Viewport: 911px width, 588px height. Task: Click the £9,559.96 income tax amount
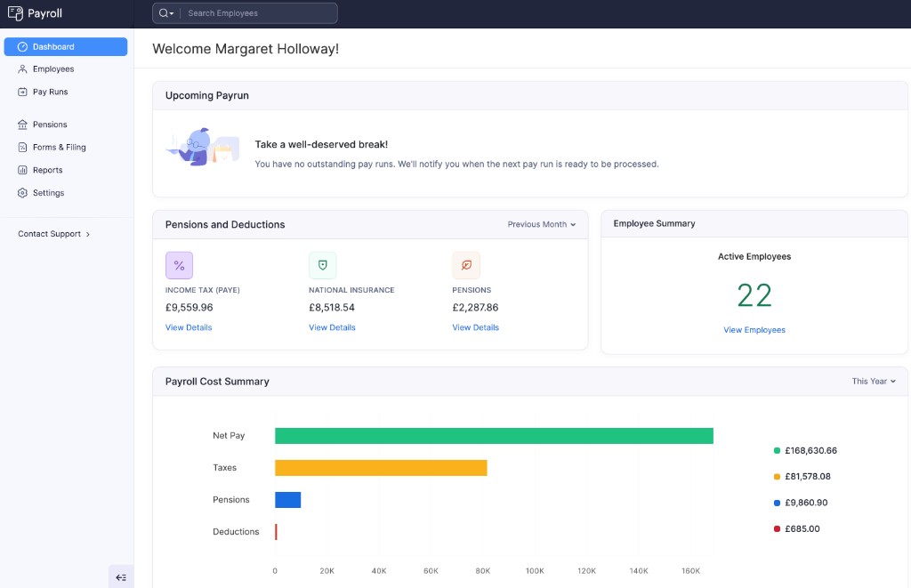(189, 308)
